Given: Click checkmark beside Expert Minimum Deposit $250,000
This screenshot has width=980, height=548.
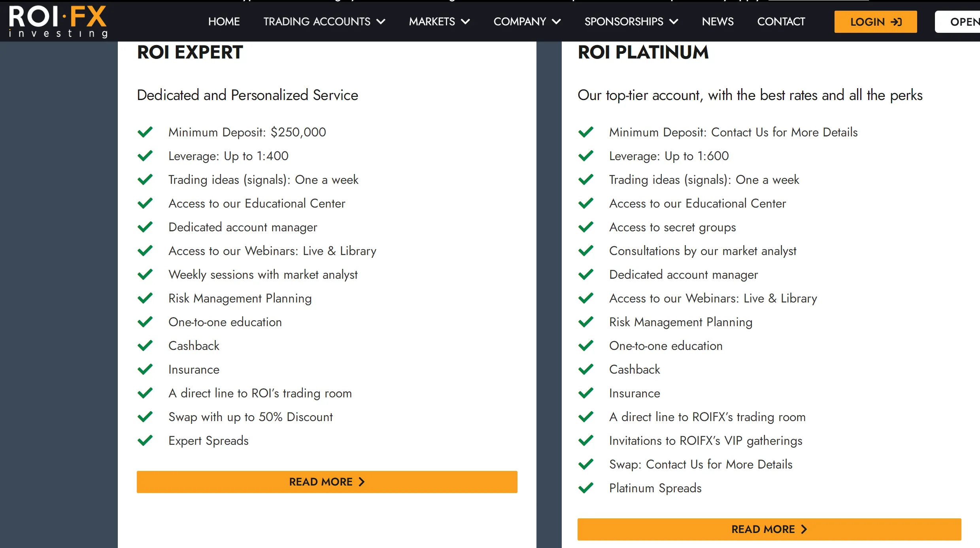Looking at the screenshot, I should (x=145, y=132).
